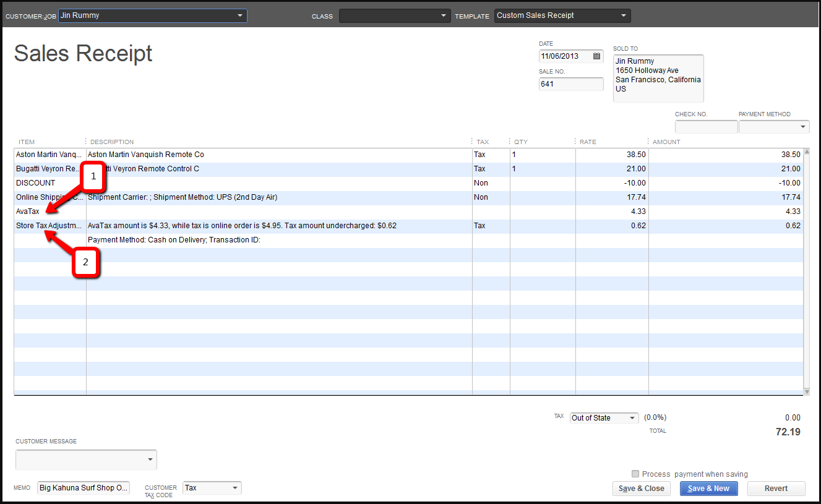Expand the Customer Message dropdown
This screenshot has height=504, width=821.
point(150,459)
